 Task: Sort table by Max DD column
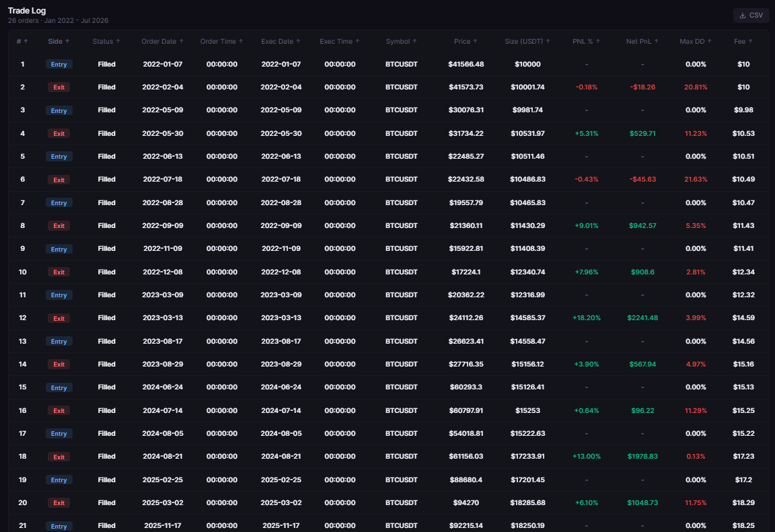(x=696, y=42)
